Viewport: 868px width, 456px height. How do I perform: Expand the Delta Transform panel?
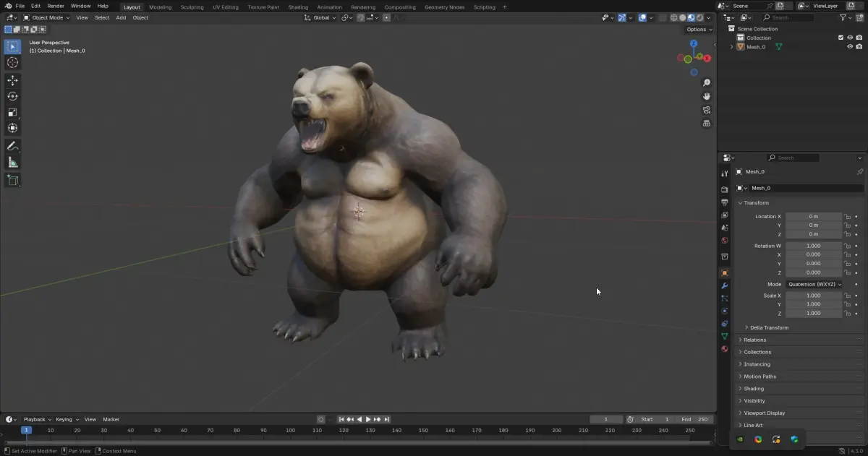[769, 327]
